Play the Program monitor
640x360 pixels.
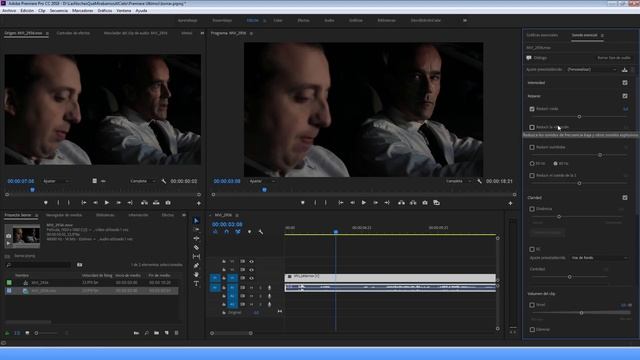tap(364, 203)
